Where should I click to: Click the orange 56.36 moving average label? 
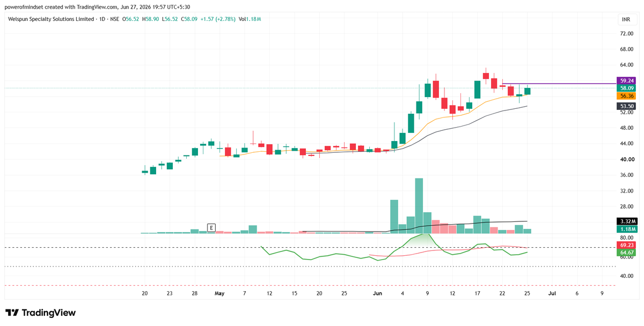point(627,96)
